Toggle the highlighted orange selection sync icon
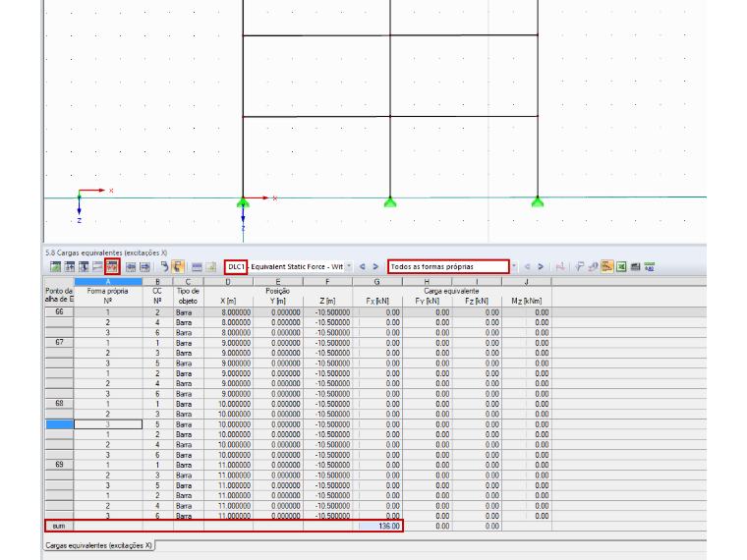747x560 pixels. tap(178, 266)
